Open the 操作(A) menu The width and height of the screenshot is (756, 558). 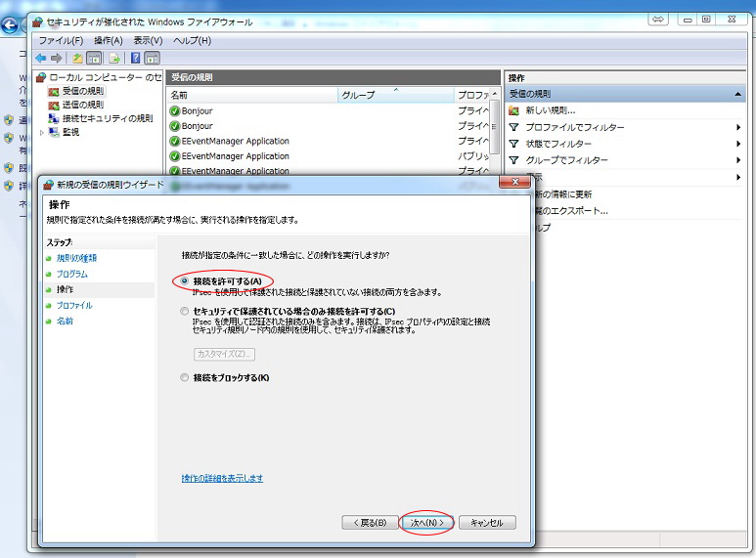[108, 40]
